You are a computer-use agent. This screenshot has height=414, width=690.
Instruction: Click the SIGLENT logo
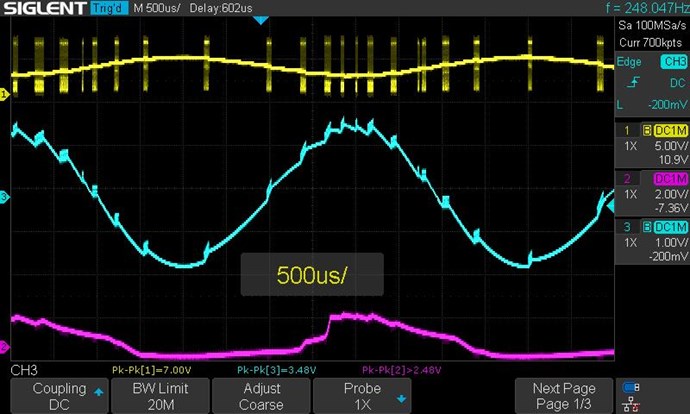[44, 8]
